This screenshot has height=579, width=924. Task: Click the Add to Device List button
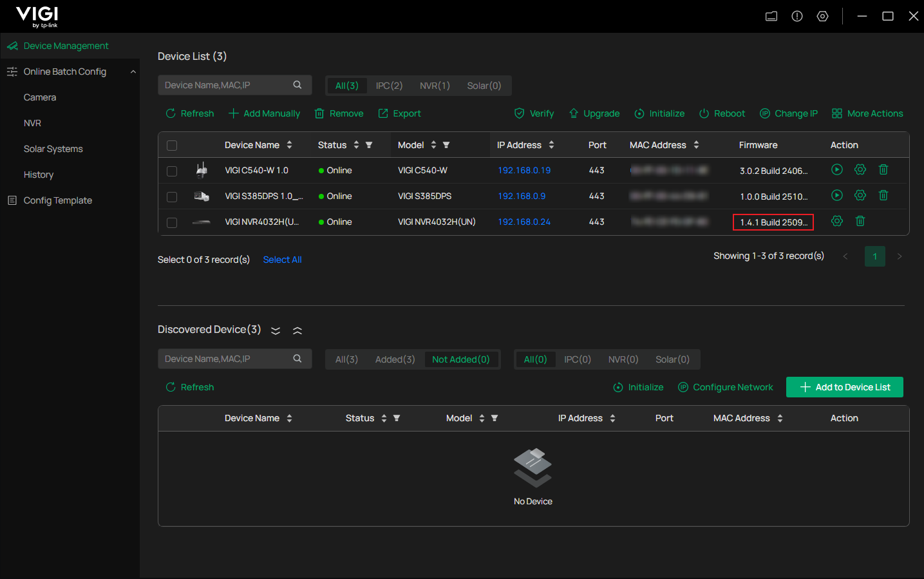[844, 387]
